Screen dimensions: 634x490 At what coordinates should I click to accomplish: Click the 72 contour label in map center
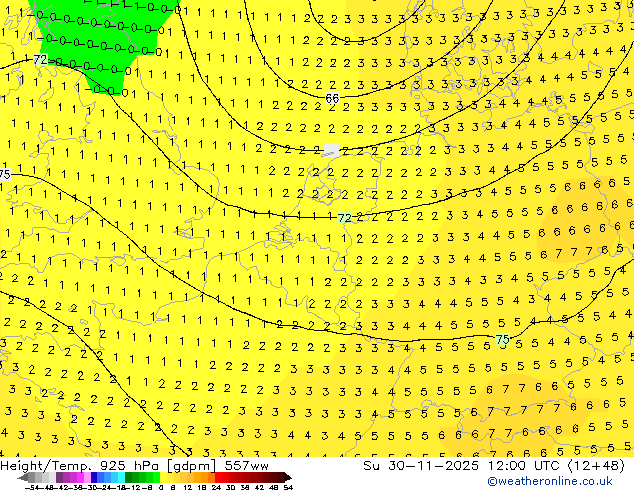coord(344,218)
